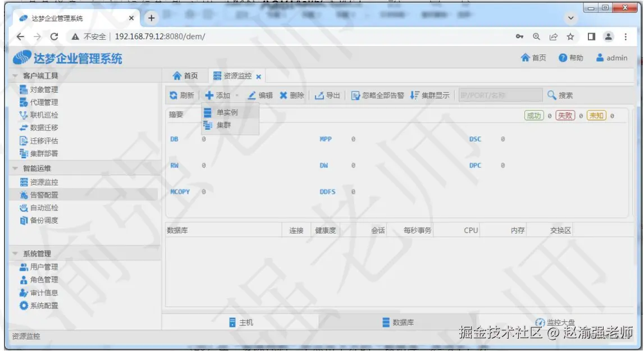Select 告警配置 in the sidebar
Viewport: 644px width, 351px height.
coord(39,195)
